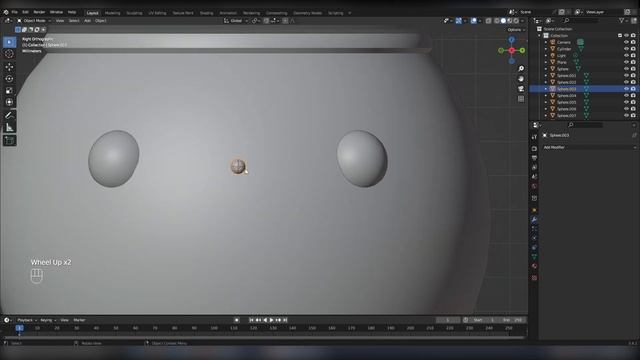Select the Rotate tool
This screenshot has height=360, width=640.
(9, 78)
